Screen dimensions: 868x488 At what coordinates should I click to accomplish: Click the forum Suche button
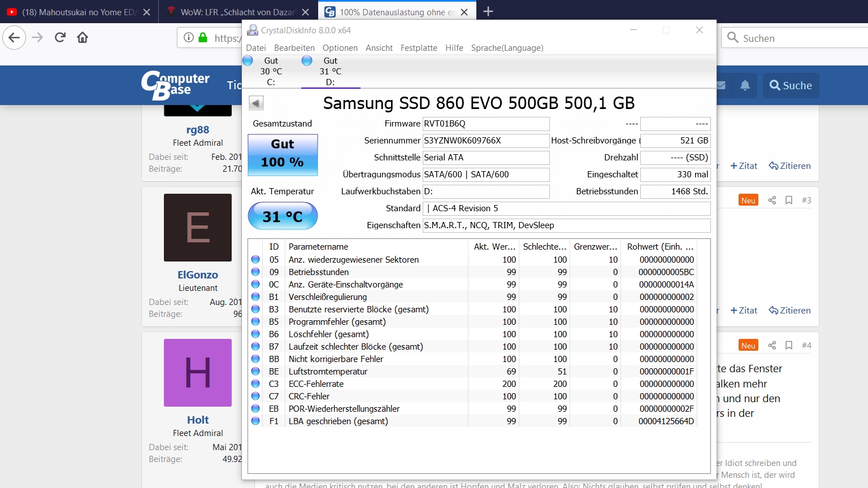tap(791, 85)
